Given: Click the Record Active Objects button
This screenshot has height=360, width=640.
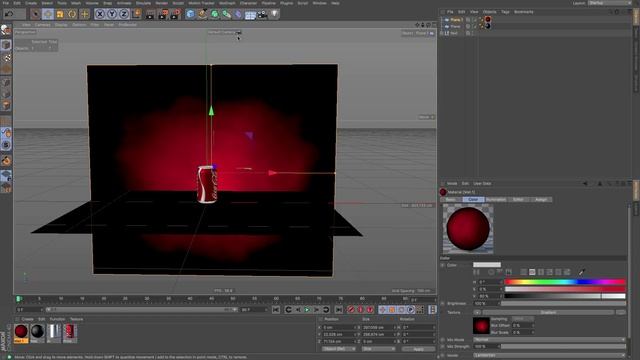Looking at the screenshot, I should [351, 310].
